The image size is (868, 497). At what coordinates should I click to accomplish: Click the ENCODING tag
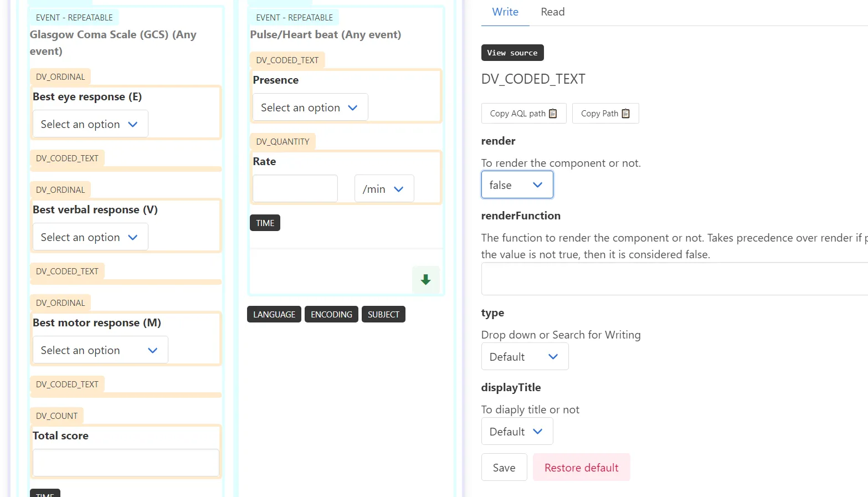[331, 314]
